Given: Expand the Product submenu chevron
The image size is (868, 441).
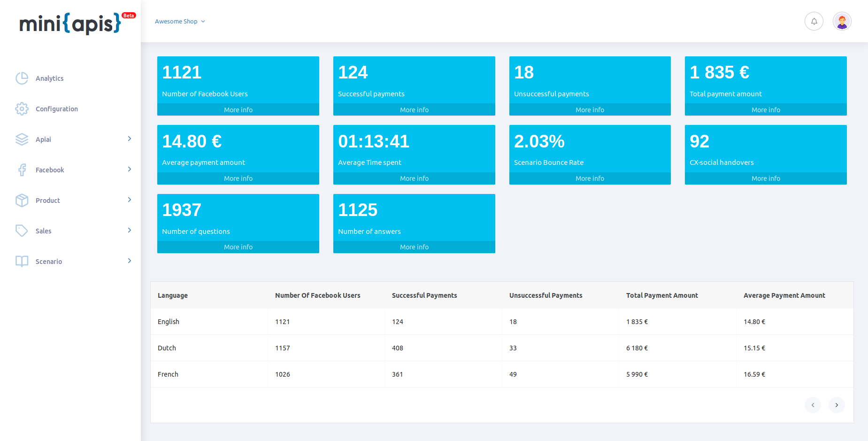Looking at the screenshot, I should point(130,200).
